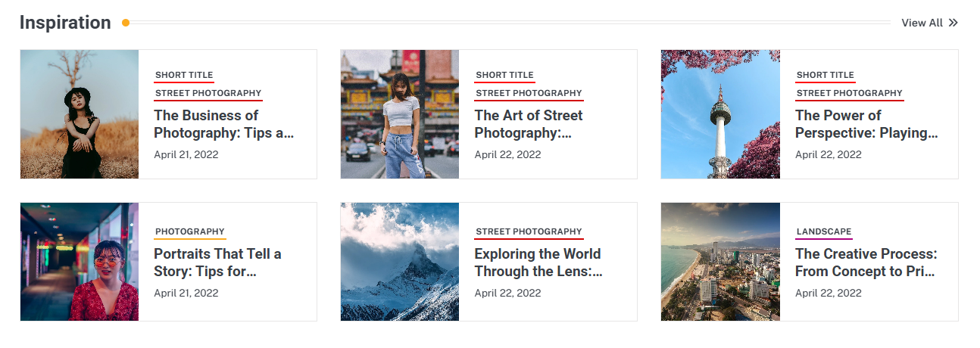
Task: Open the woman in red dress thumbnail
Action: (80, 262)
